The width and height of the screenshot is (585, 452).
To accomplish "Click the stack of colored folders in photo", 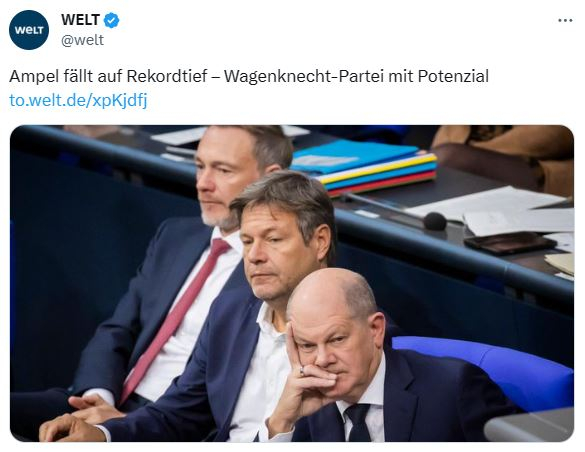I will (364, 167).
